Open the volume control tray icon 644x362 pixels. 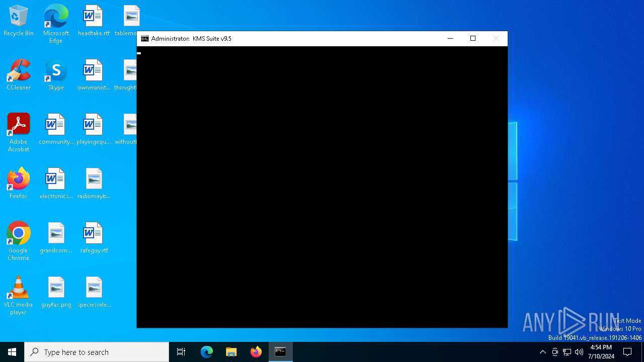pyautogui.click(x=579, y=352)
